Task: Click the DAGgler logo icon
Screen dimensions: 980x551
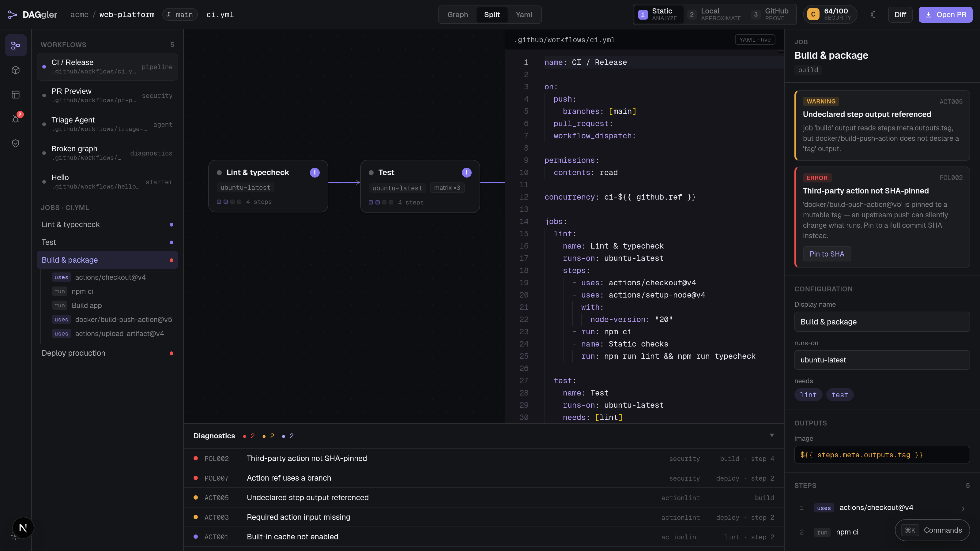Action: pyautogui.click(x=13, y=14)
